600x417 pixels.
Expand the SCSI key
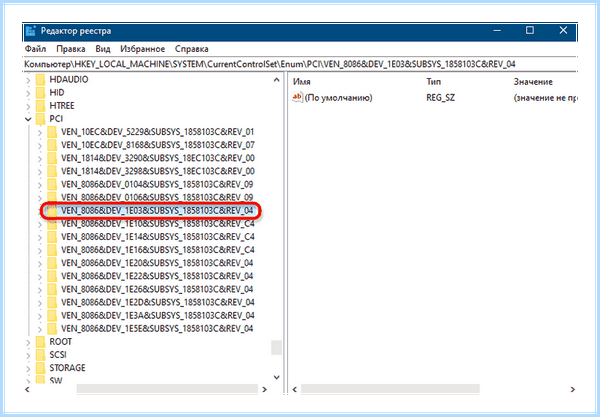click(x=28, y=355)
